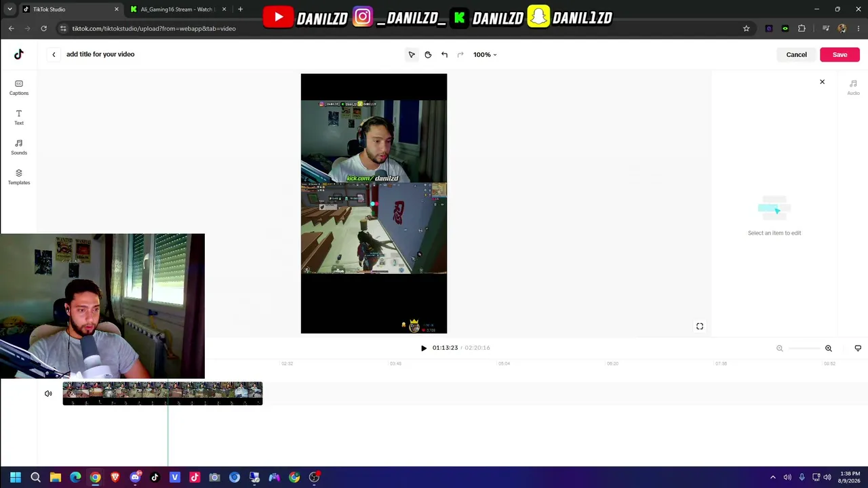Click the video preview canvas
Screen dimensions: 868x488
(374, 203)
